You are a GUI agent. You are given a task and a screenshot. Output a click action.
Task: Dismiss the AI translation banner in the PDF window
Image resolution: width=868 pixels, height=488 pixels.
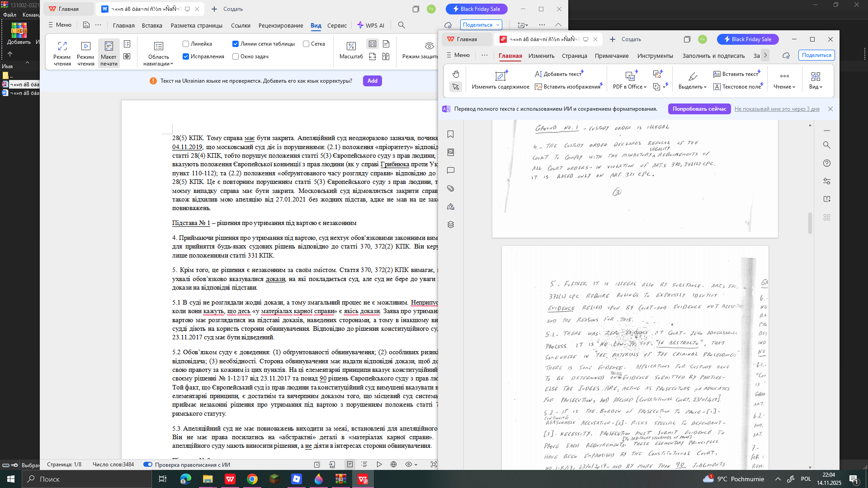coord(830,109)
